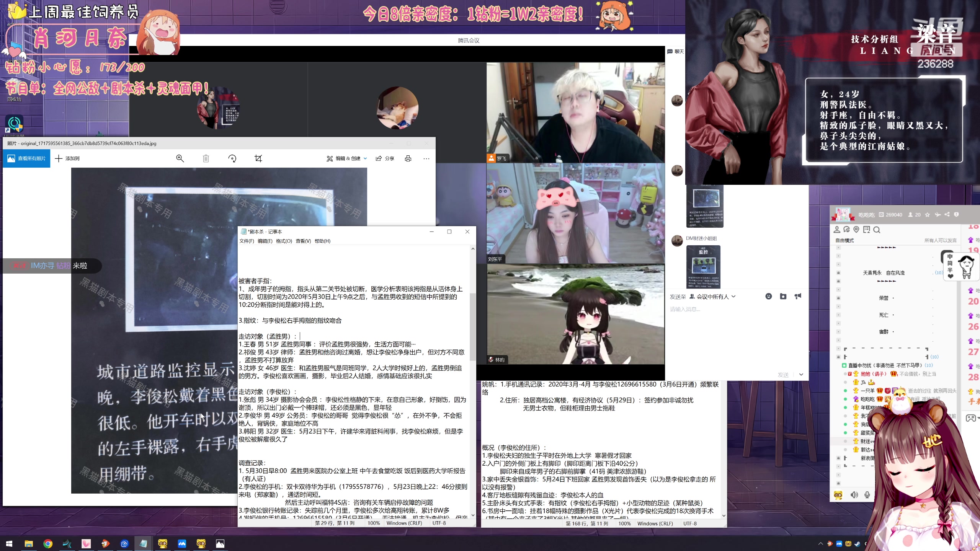Toggle the microphone in voice channel panel
The height and width of the screenshot is (551, 980).
point(867,495)
